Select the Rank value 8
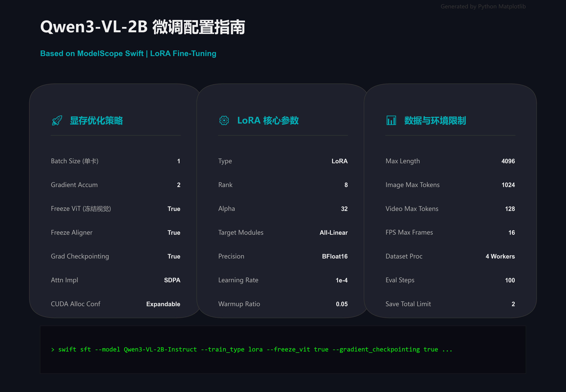Image resolution: width=566 pixels, height=392 pixels. coord(346,185)
